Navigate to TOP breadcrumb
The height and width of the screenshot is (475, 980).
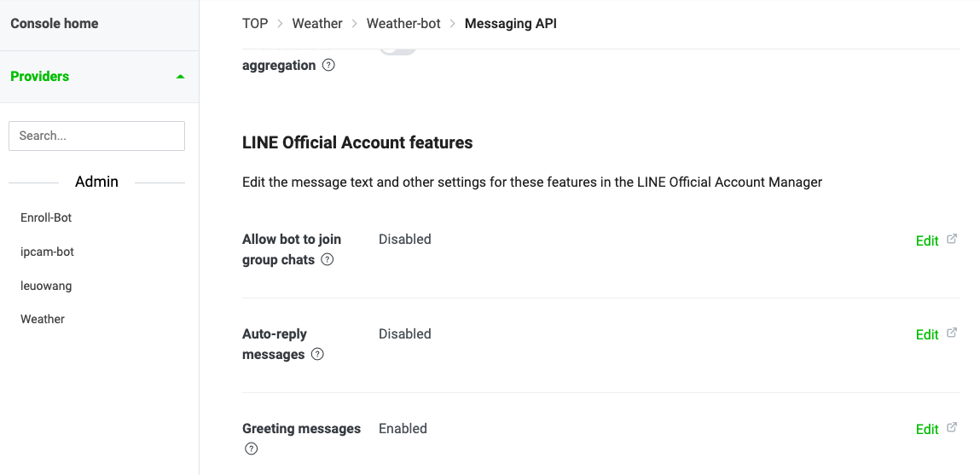click(255, 24)
